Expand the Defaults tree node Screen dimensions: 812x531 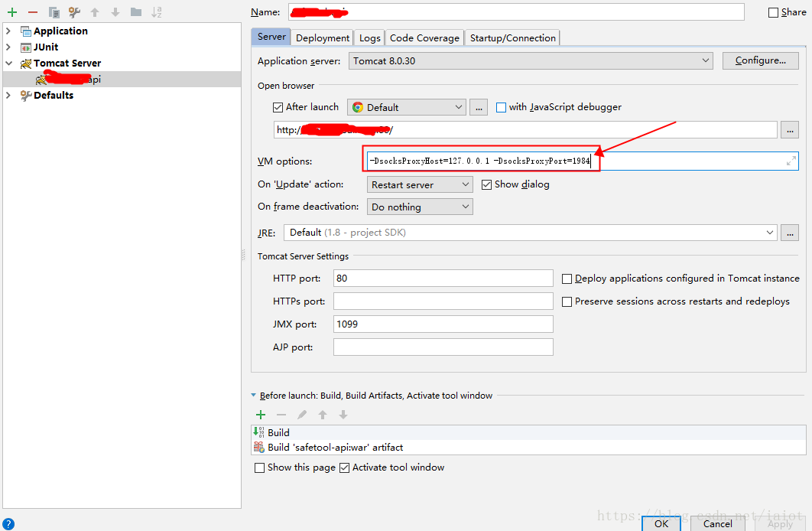[8, 96]
